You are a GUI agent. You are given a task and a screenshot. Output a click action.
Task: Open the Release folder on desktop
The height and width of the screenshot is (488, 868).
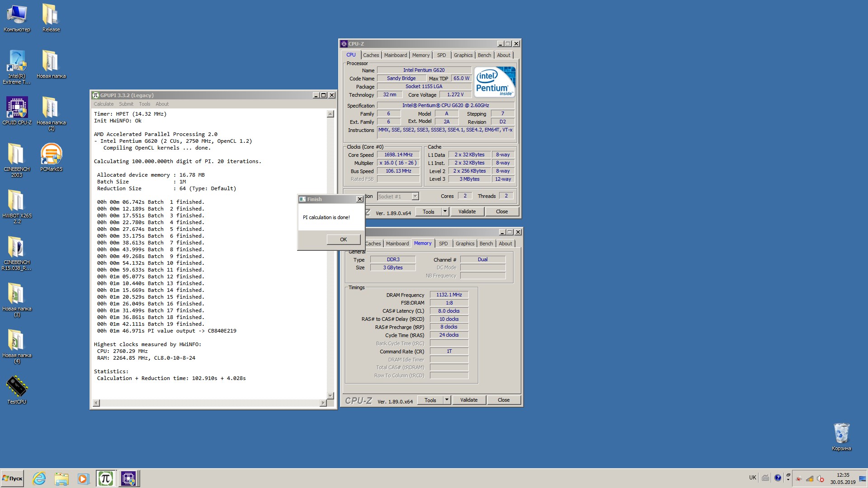51,18
